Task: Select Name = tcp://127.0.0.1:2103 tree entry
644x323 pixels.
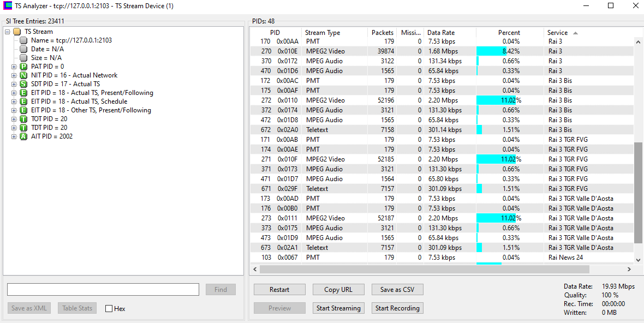Action: tap(71, 40)
